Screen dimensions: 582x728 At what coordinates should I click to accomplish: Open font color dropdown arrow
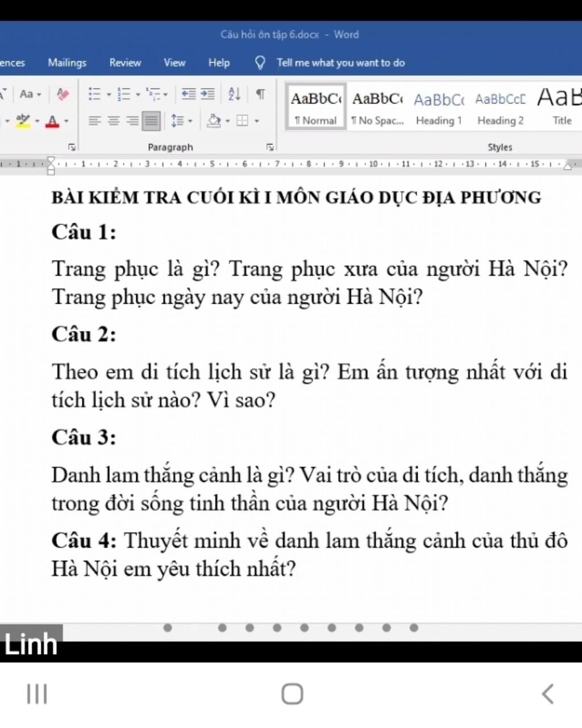pos(66,121)
